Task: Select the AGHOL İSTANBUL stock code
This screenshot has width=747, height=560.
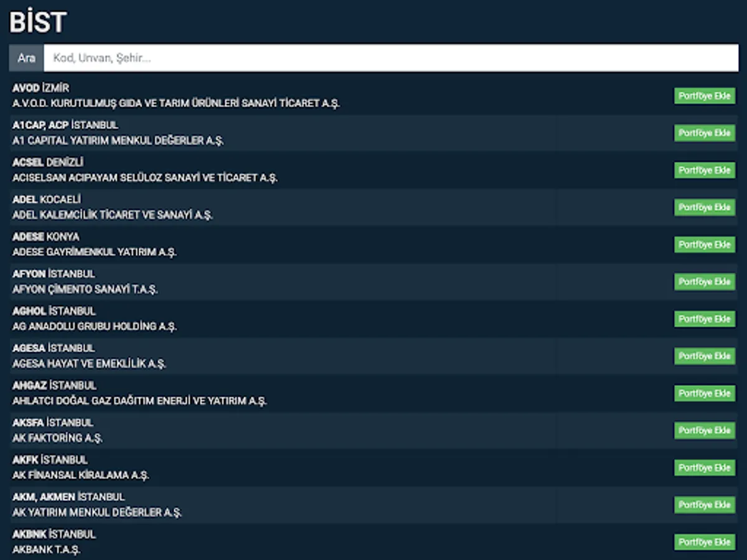Action: pyautogui.click(x=54, y=311)
